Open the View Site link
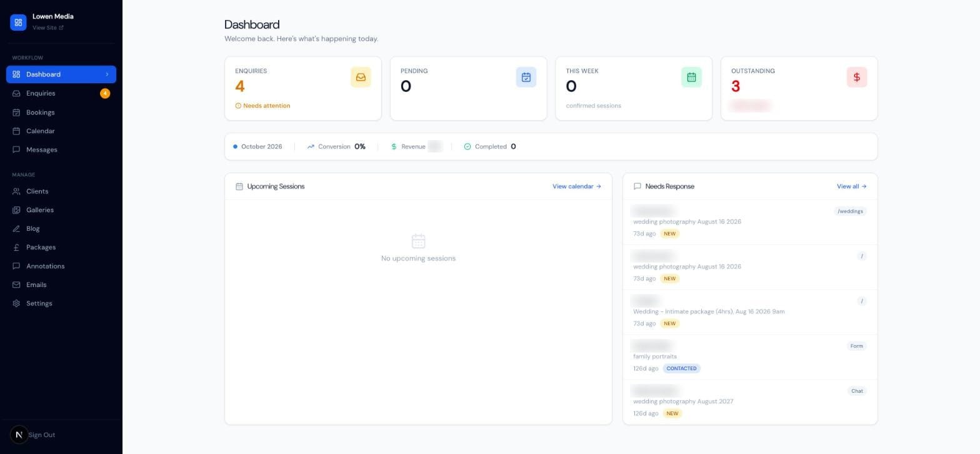This screenshot has height=454, width=980. point(48,28)
